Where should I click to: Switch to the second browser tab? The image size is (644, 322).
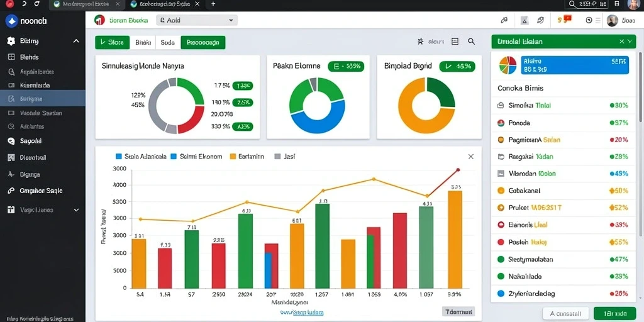coord(165,4)
